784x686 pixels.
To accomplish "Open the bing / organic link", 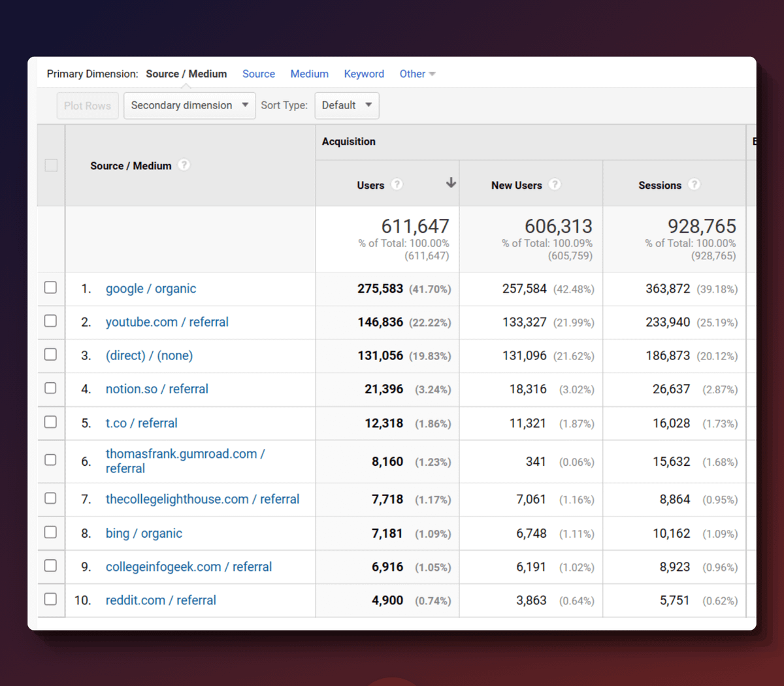I will pyautogui.click(x=144, y=533).
